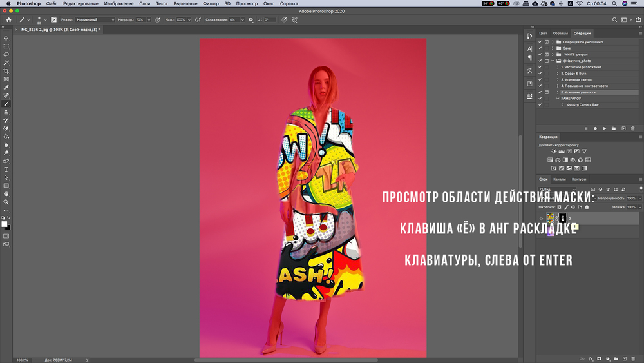Uncheck the Save action set checkbox
This screenshot has height=363, width=644.
tap(540, 48)
